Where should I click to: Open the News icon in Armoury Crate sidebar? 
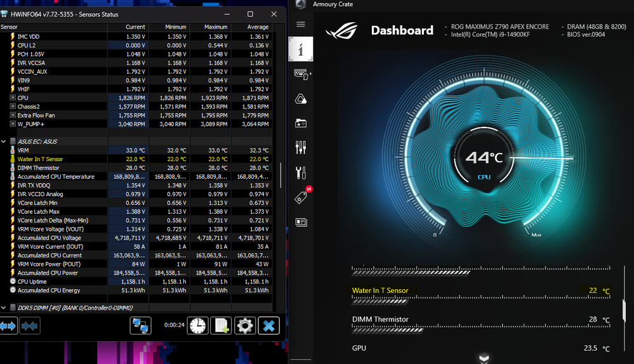pyautogui.click(x=301, y=222)
